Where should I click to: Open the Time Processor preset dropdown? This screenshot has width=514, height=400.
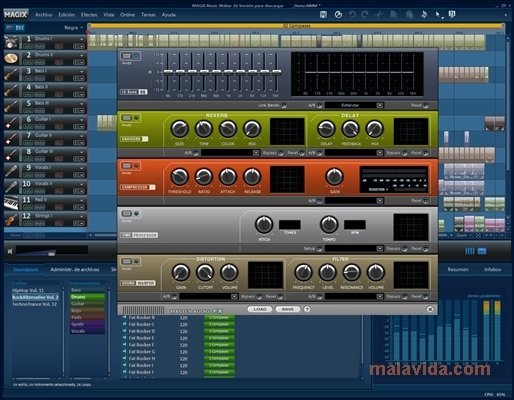click(380, 248)
